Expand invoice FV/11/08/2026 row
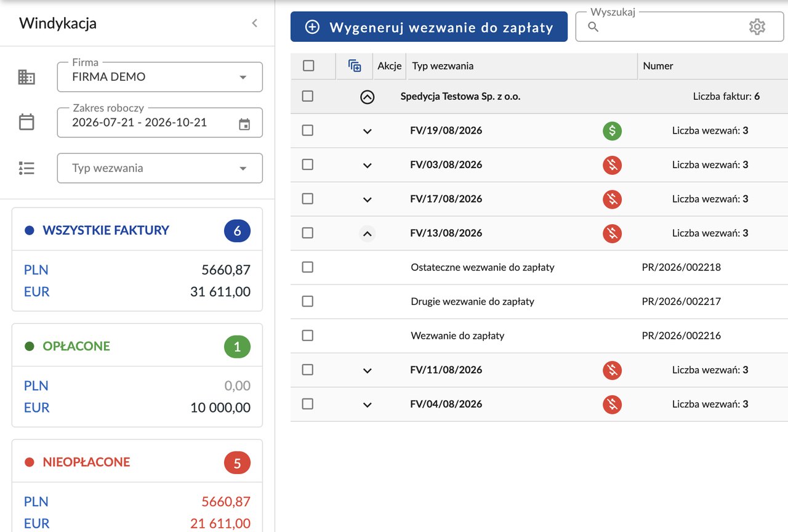Image resolution: width=788 pixels, height=532 pixels. click(x=368, y=370)
